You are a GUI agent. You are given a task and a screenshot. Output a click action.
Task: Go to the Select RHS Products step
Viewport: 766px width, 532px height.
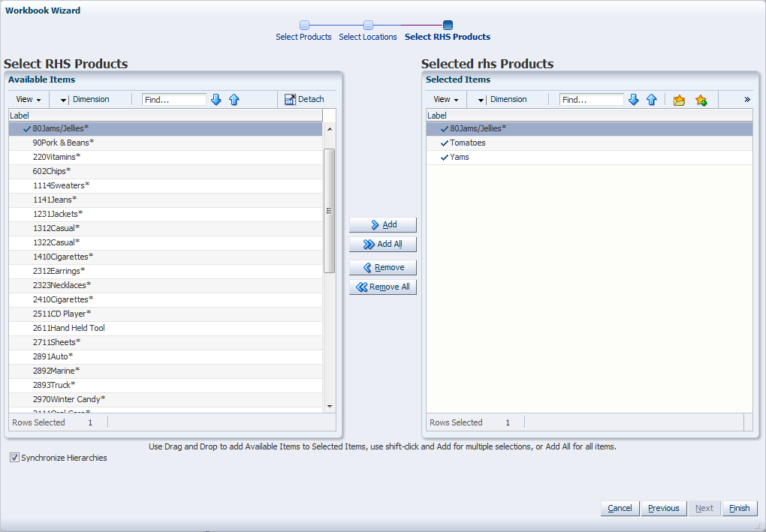(x=448, y=32)
